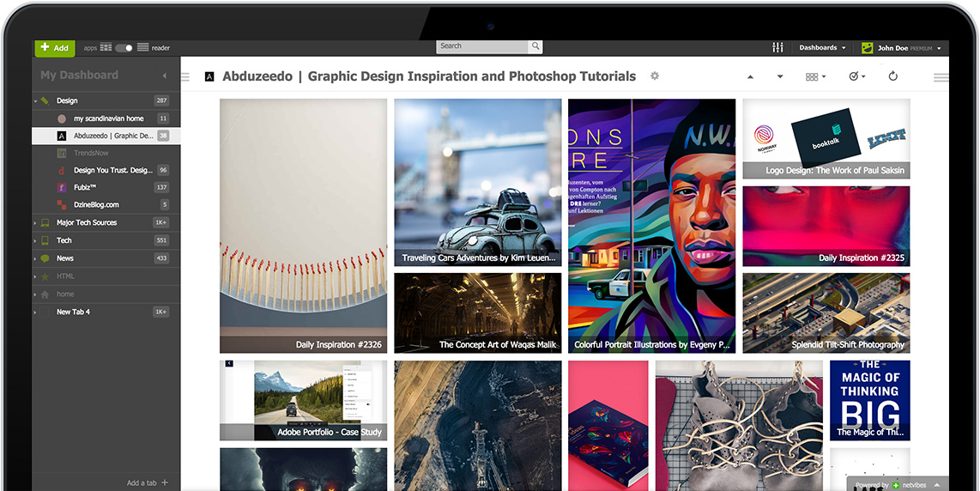Collapse the Design tab tree
Viewport: 980px width, 491px height.
pos(36,101)
